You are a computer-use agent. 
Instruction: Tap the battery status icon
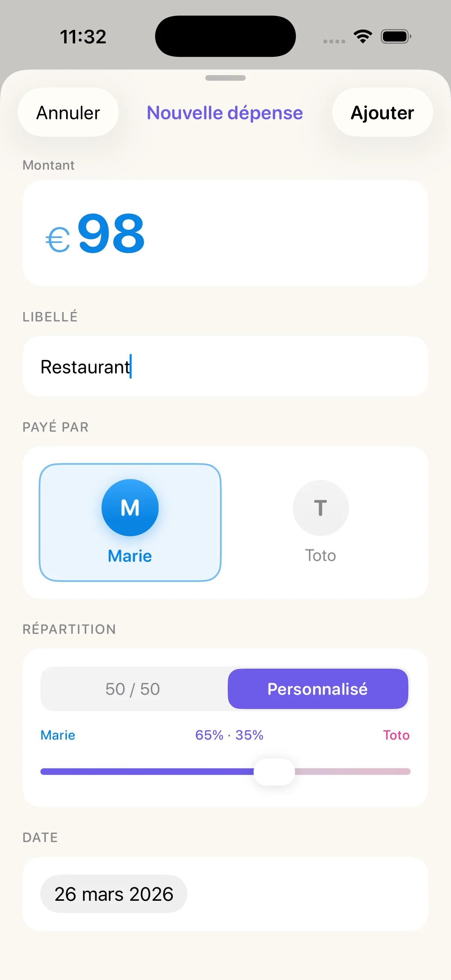click(x=396, y=37)
